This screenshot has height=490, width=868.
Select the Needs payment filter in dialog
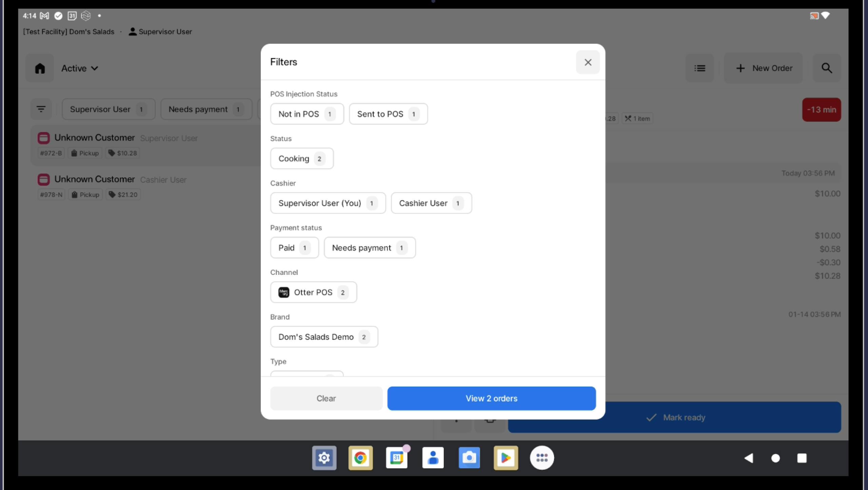tap(369, 248)
